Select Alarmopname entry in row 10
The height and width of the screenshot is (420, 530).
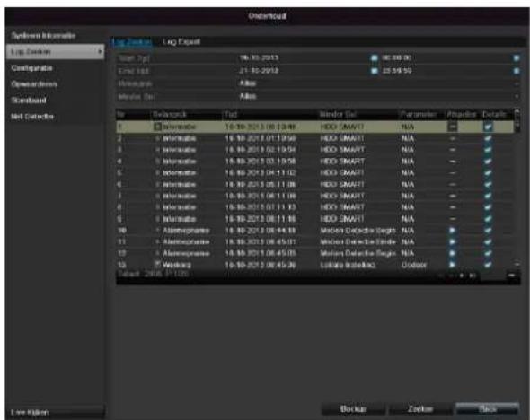click(186, 231)
